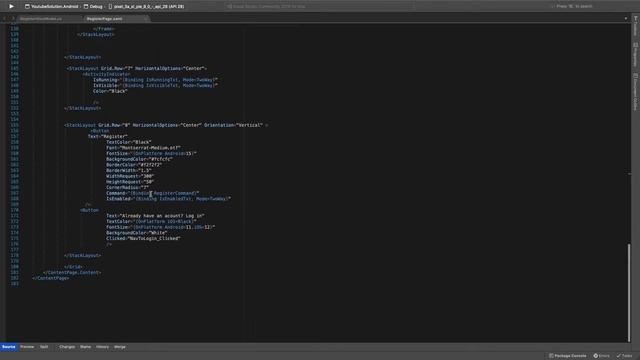
Task: Open the Blame tab
Action: (86, 347)
